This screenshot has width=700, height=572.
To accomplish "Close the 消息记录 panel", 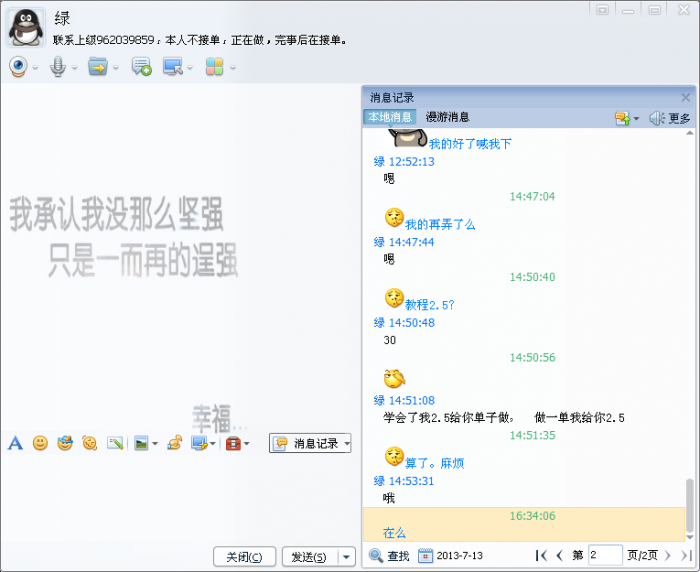I will pos(686,97).
